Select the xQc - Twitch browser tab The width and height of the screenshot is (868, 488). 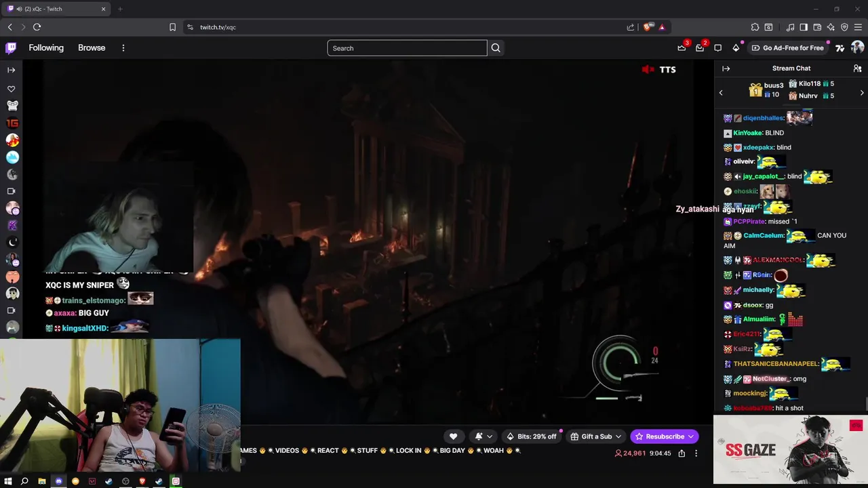pos(57,9)
